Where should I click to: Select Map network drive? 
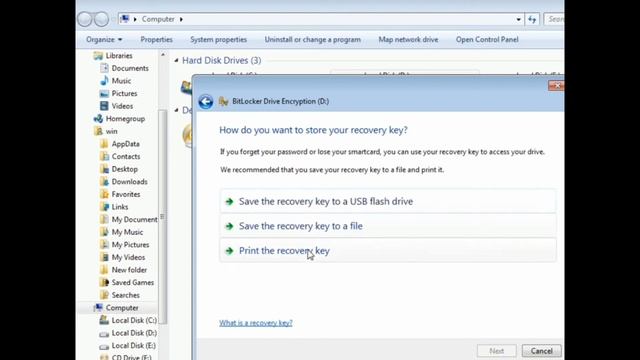click(x=408, y=40)
